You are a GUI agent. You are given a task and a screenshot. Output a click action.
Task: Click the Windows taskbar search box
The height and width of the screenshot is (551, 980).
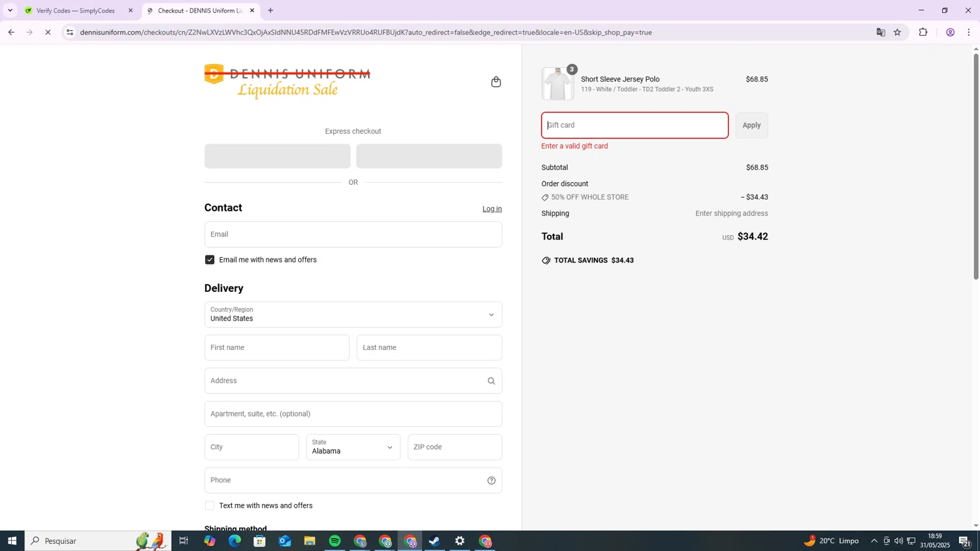click(98, 541)
